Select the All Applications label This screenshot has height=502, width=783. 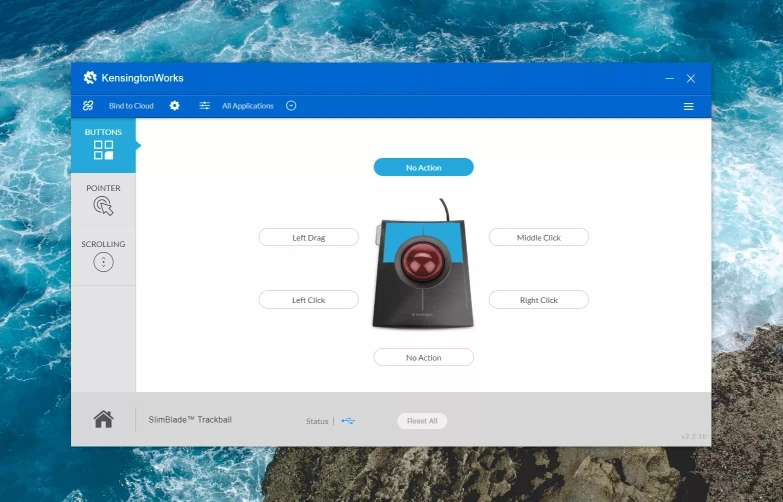point(248,105)
